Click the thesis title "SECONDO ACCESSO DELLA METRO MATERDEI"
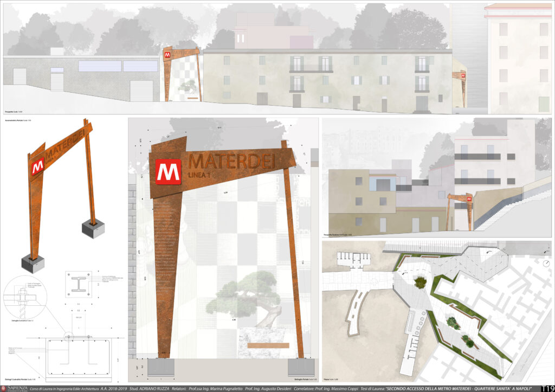555x392 pixels. pos(428,389)
